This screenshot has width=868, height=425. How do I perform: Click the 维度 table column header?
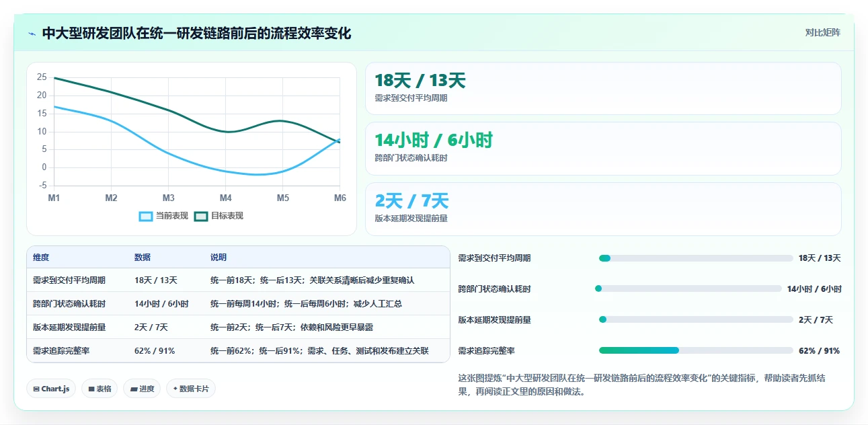pos(41,258)
